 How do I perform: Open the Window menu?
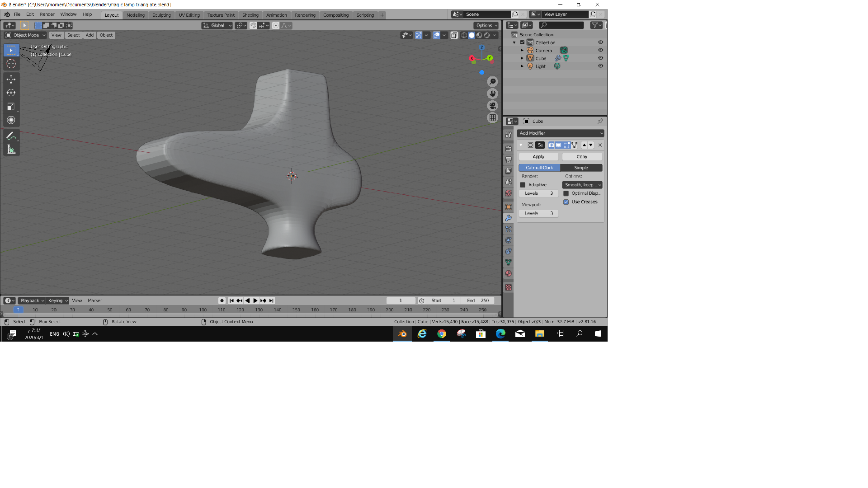(x=68, y=14)
